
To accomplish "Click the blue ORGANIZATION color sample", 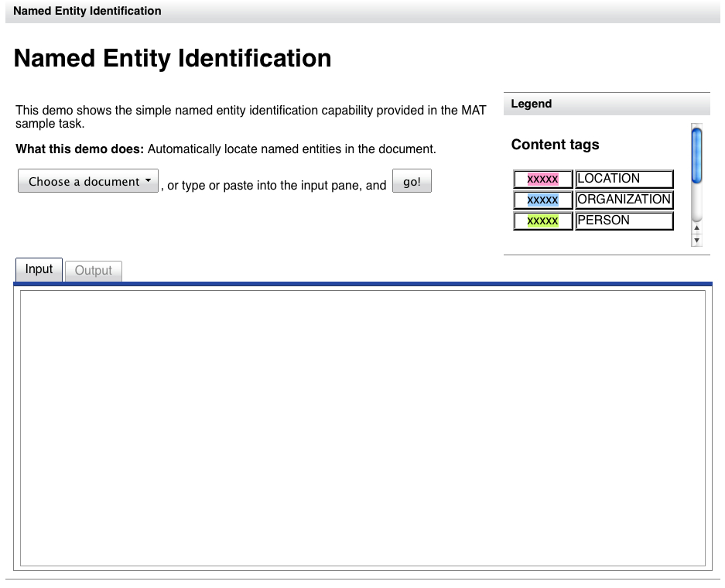I will click(x=542, y=200).
